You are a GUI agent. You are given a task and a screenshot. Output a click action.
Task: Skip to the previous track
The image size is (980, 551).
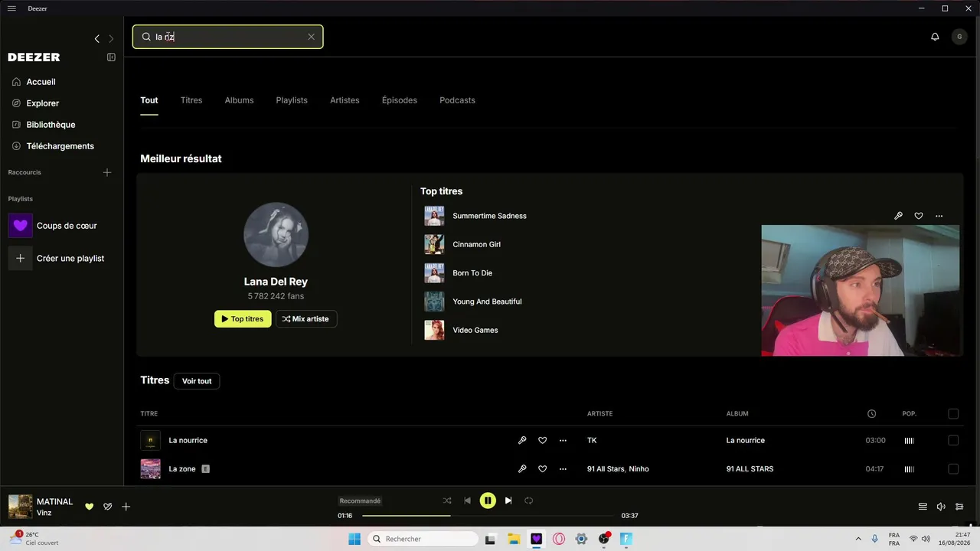tap(467, 501)
